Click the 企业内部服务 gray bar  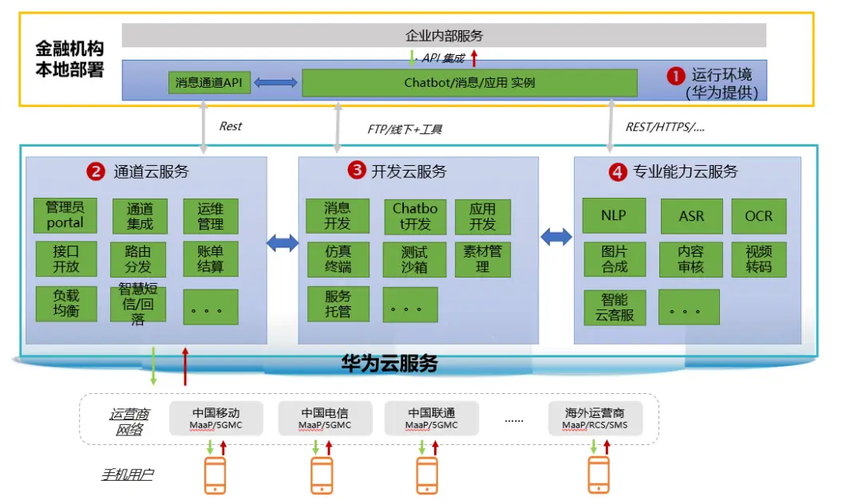(x=445, y=35)
